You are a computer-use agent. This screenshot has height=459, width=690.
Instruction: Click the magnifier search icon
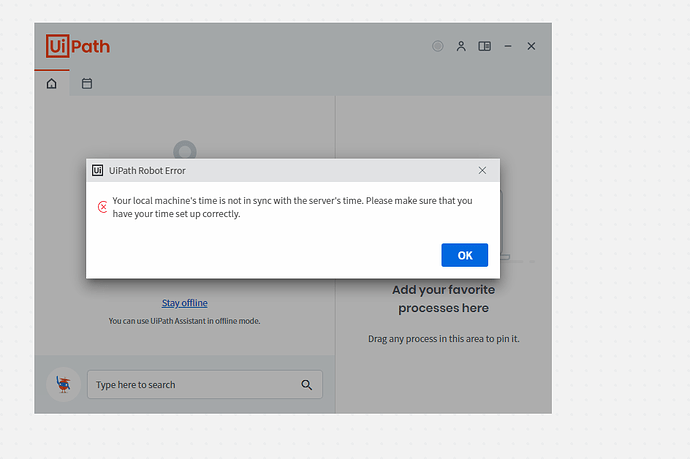(307, 385)
